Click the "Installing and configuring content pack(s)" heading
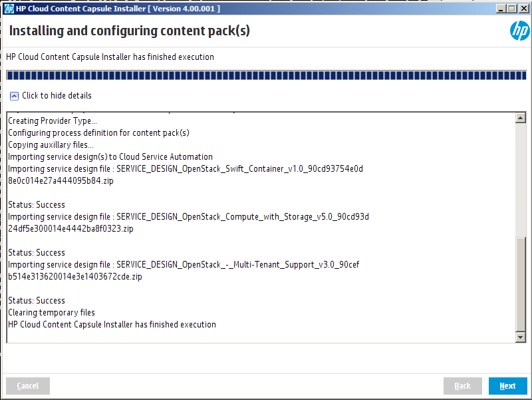The height and width of the screenshot is (400, 532). pos(130,31)
